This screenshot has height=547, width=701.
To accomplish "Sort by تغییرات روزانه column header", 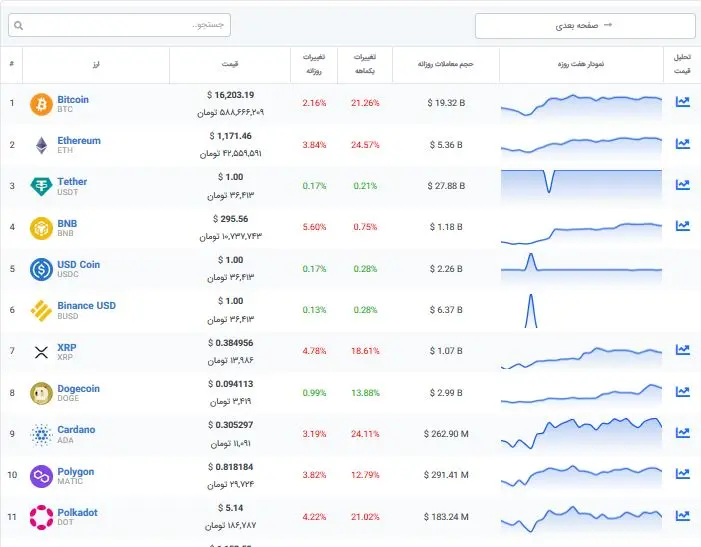I will pyautogui.click(x=315, y=64).
